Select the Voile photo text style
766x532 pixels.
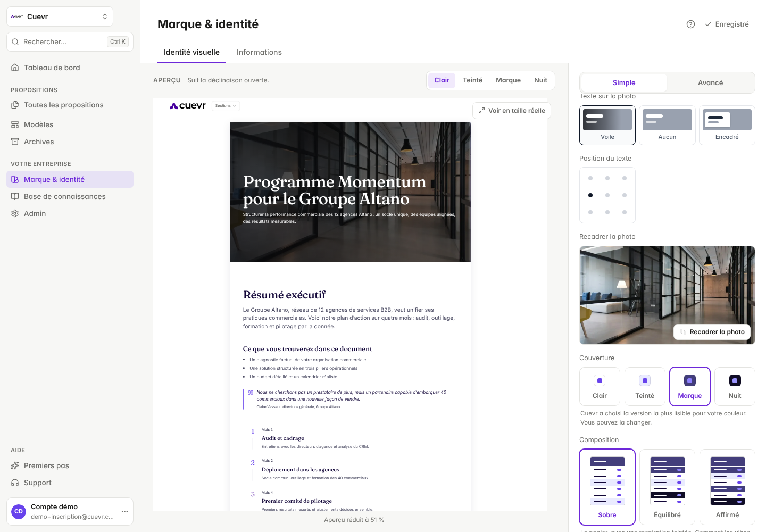click(607, 125)
